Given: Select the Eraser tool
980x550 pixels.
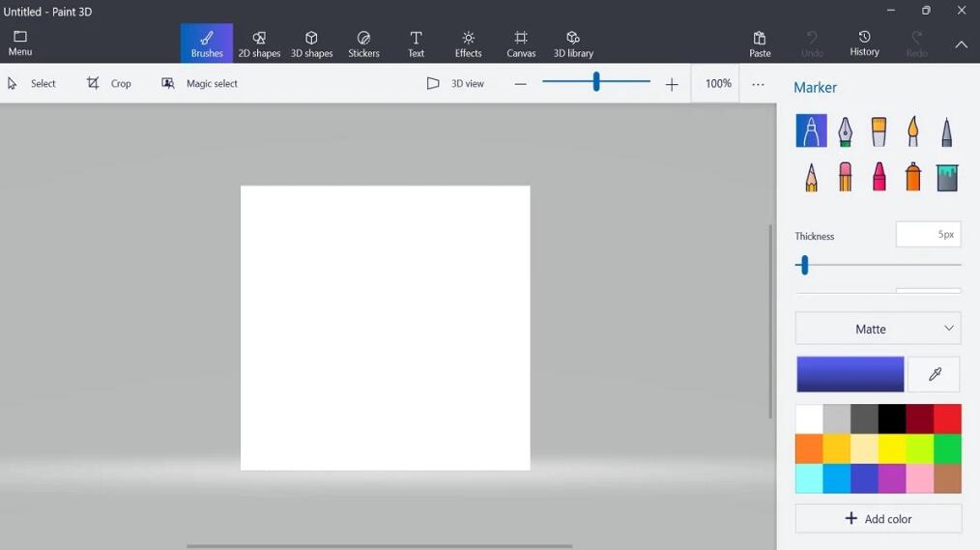Looking at the screenshot, I should tap(845, 177).
